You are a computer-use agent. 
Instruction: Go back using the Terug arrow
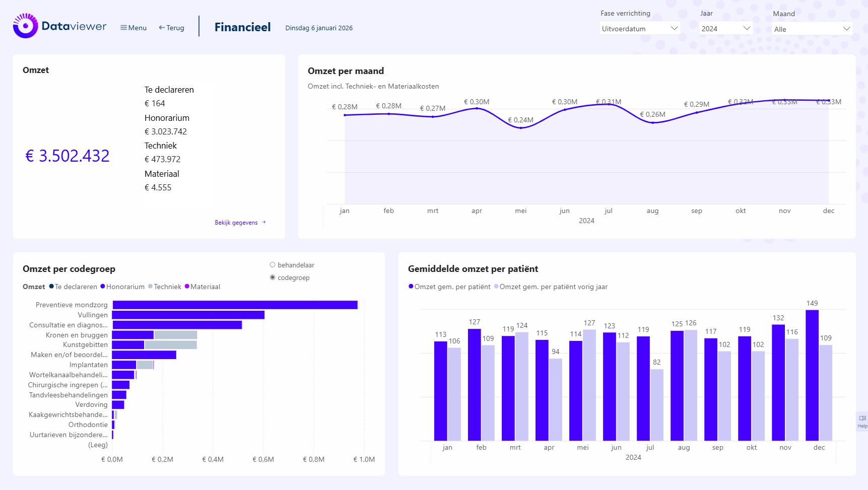click(x=162, y=28)
